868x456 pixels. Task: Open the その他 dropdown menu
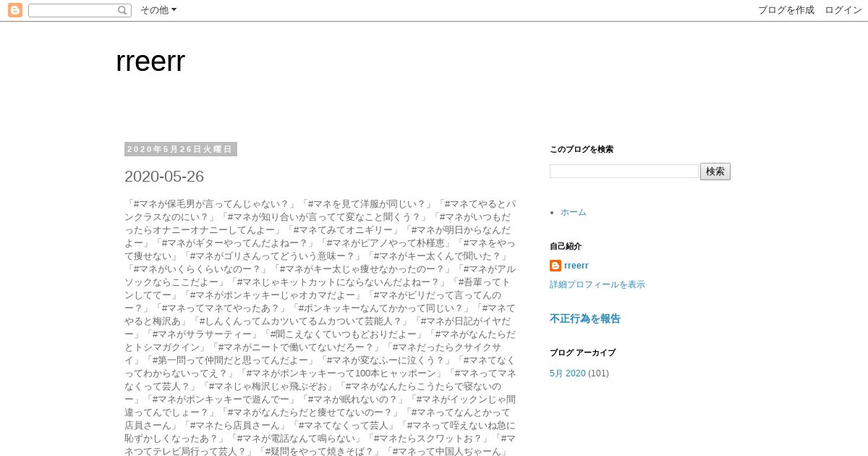point(158,10)
